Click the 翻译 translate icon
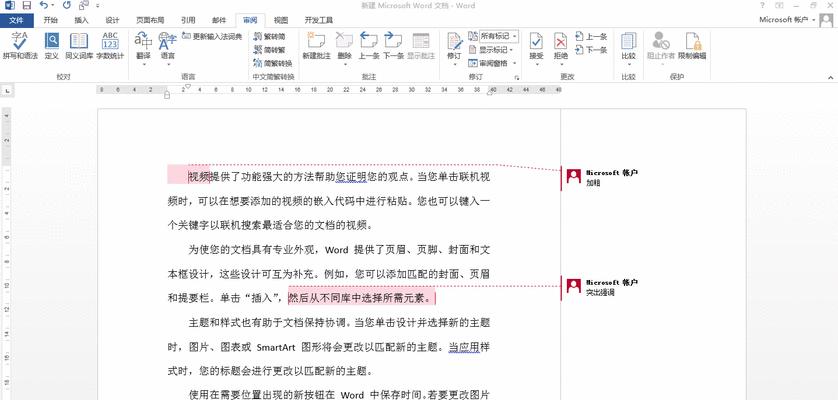 [143, 42]
